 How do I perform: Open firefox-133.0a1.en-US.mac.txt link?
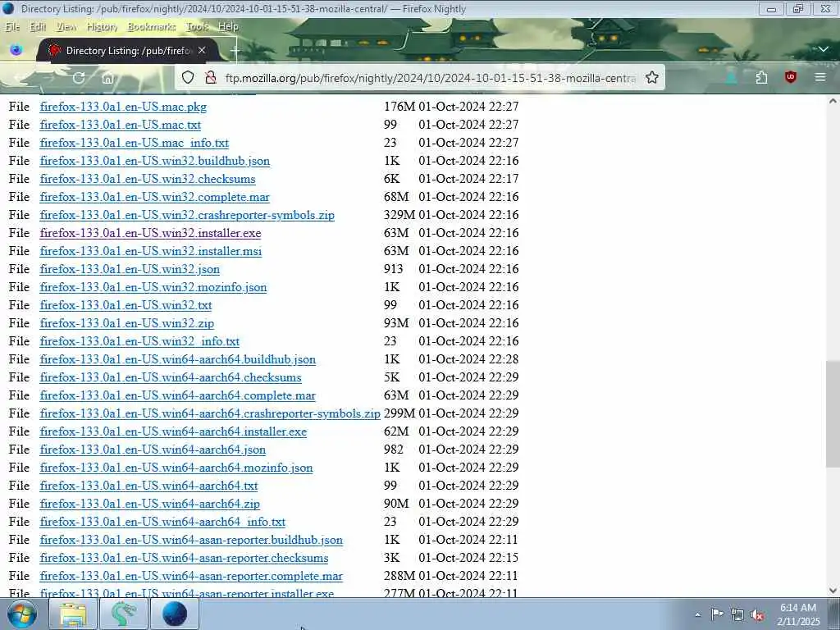(x=120, y=125)
